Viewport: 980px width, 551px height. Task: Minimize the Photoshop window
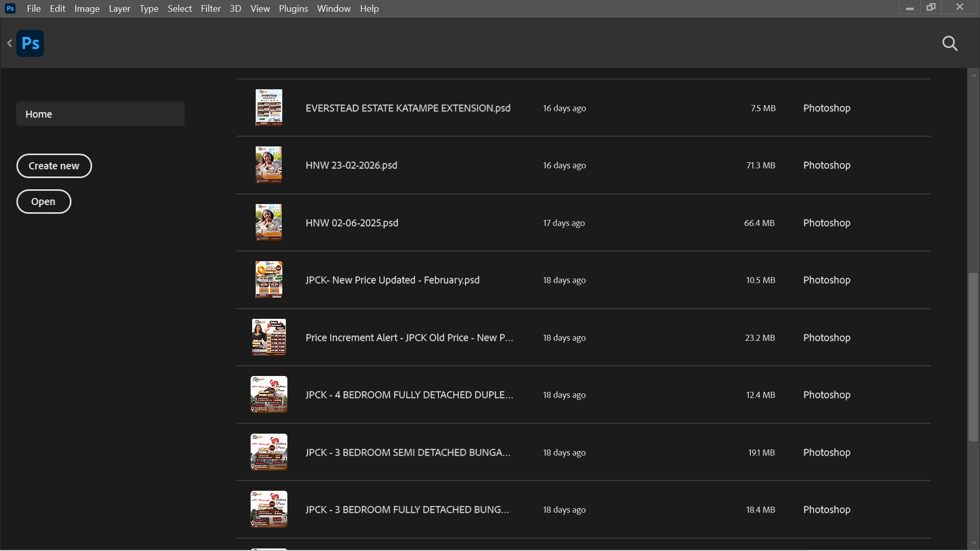tap(910, 8)
